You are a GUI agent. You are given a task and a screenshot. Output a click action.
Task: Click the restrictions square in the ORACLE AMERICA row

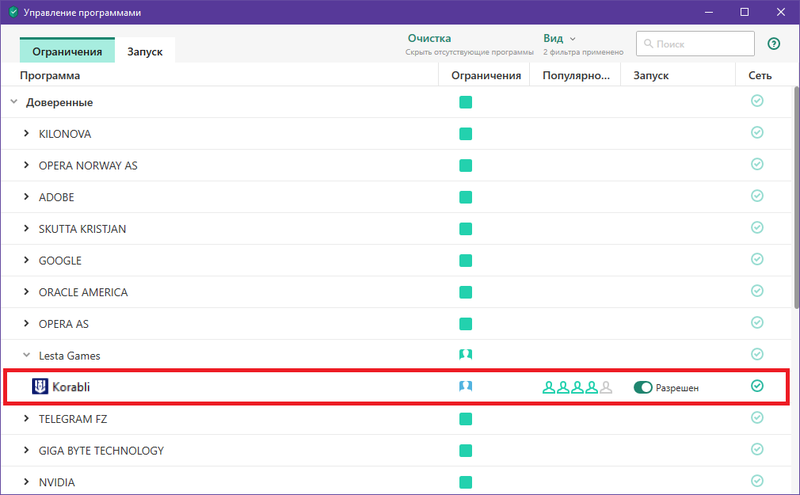pyautogui.click(x=465, y=292)
